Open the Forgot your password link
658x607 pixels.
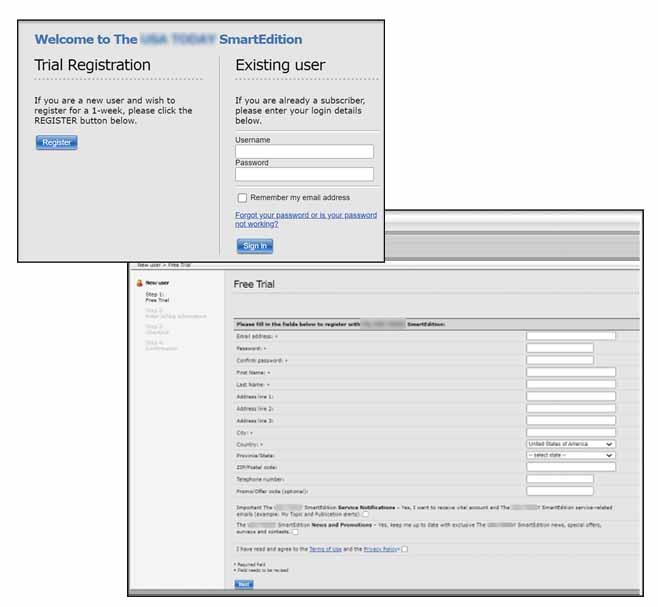pyautogui.click(x=306, y=219)
